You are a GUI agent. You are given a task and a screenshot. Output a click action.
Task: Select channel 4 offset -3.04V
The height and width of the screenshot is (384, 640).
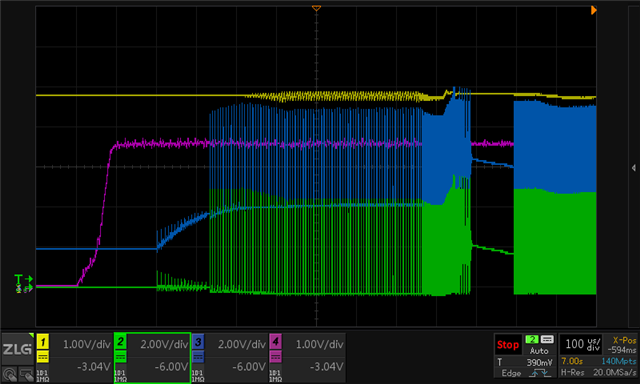(326, 366)
